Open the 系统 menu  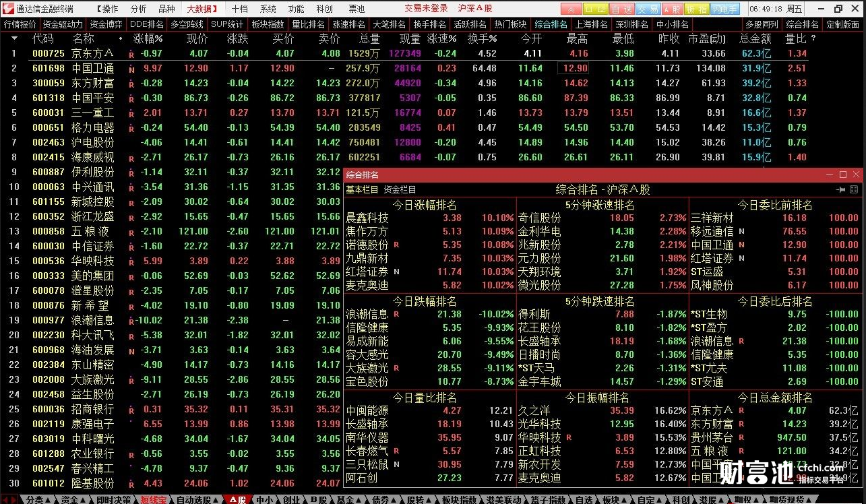(268, 9)
